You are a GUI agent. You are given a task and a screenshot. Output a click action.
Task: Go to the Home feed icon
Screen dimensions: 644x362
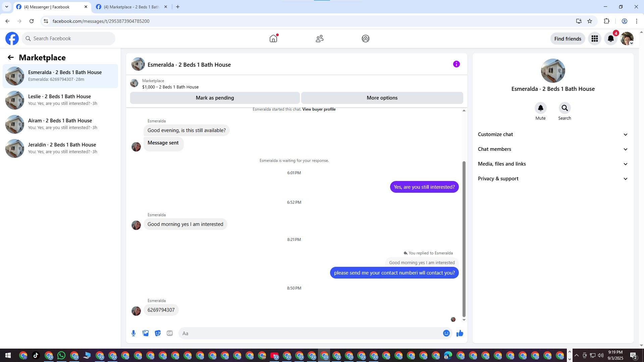(x=273, y=39)
